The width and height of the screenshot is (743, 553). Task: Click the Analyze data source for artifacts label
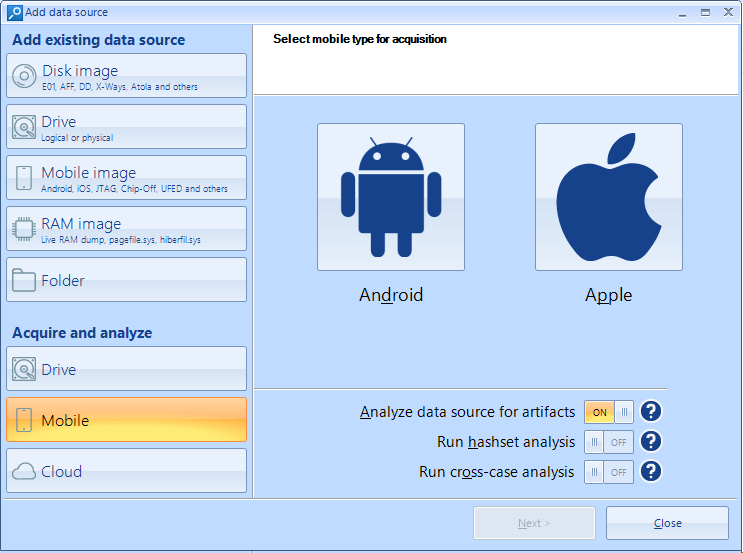coord(467,412)
